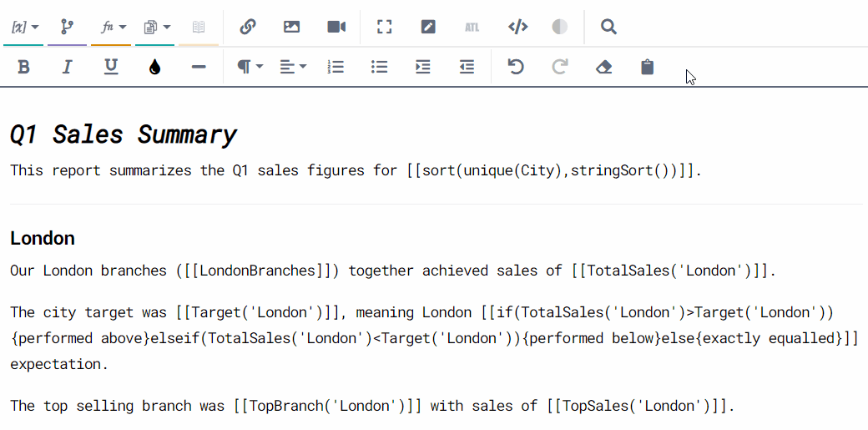Click the [[Target('London')]] expression

point(257,313)
